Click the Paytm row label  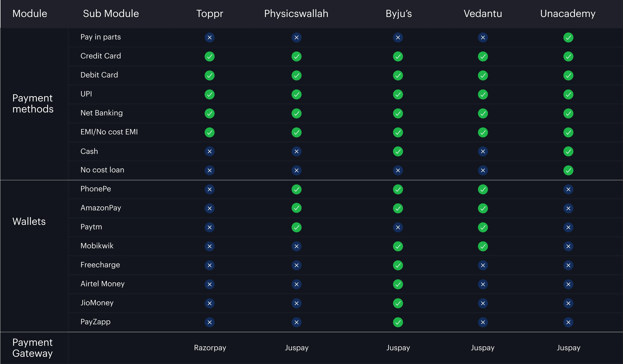(91, 227)
